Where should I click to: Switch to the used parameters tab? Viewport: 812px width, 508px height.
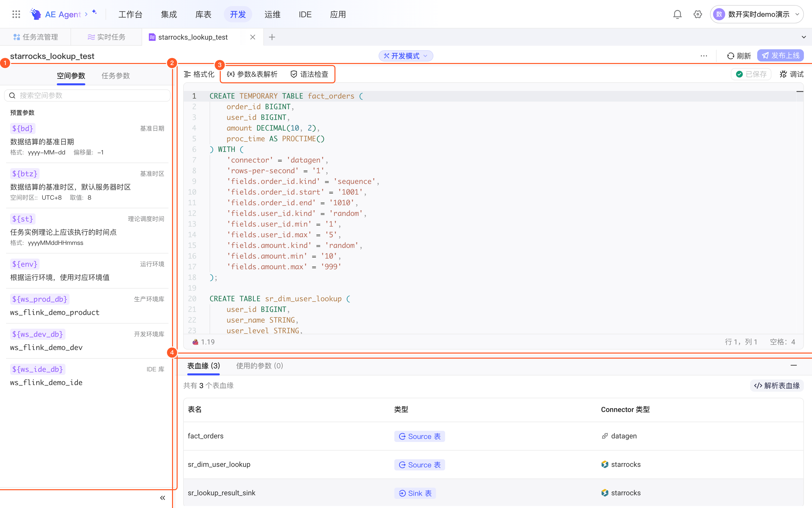pos(259,366)
